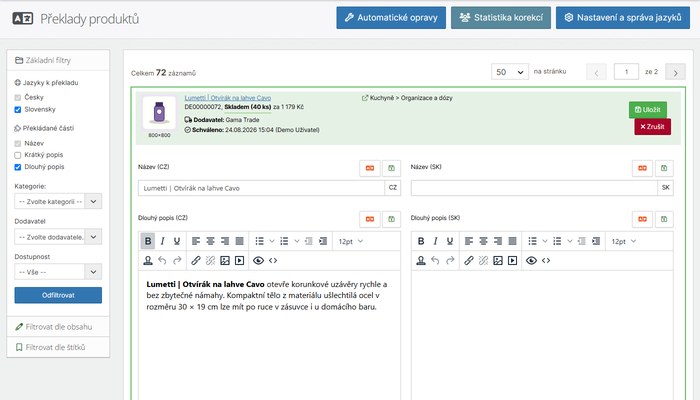Expand Filtrovat dle obsahu section
This screenshot has height=400, width=700.
point(58,327)
